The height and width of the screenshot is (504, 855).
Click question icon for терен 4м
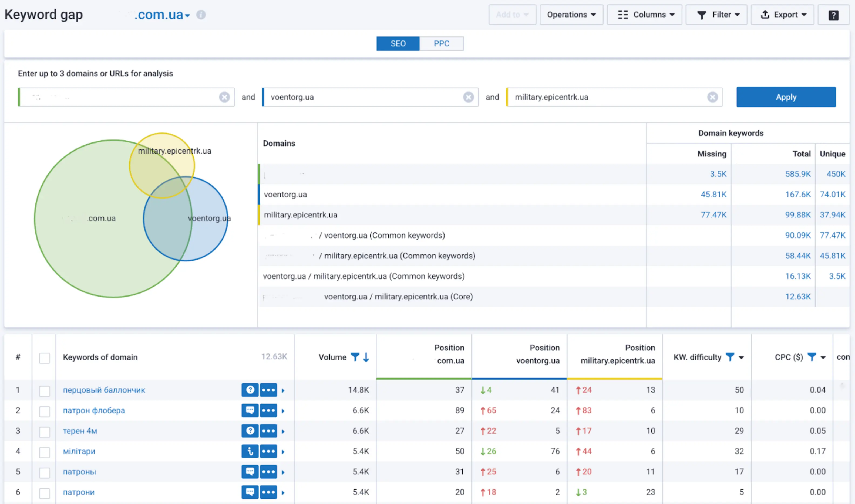click(250, 431)
